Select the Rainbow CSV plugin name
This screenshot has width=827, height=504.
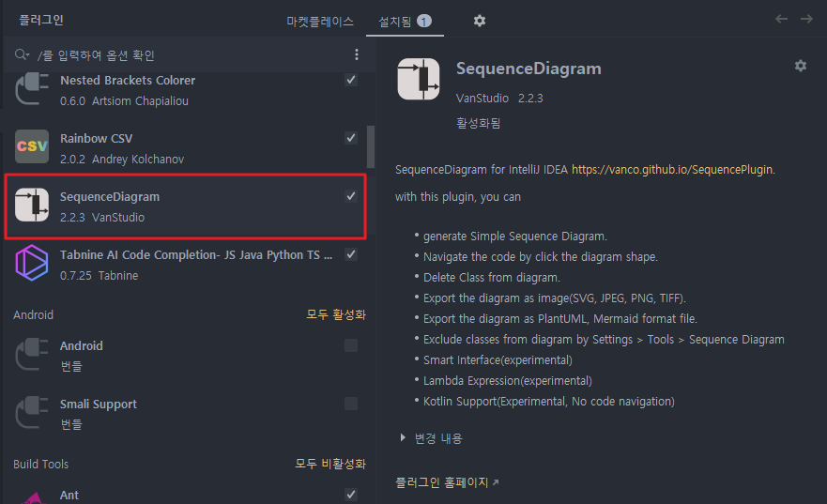pyautogui.click(x=96, y=138)
